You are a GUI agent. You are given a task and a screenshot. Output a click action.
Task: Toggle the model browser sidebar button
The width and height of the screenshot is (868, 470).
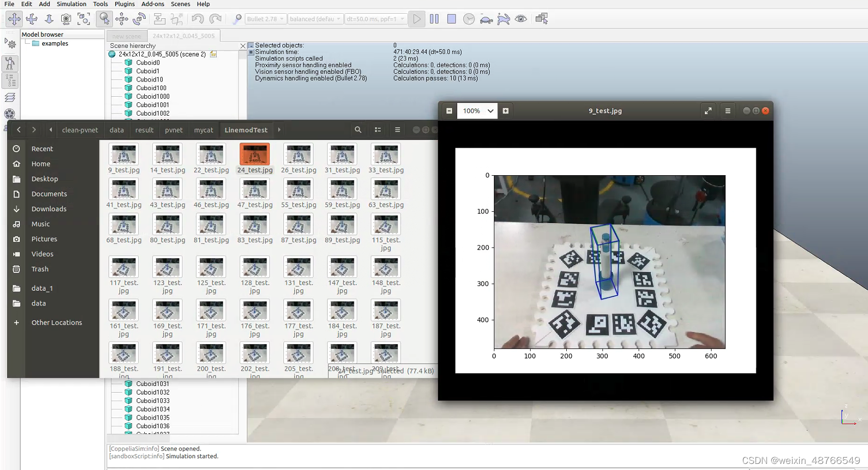click(x=10, y=63)
